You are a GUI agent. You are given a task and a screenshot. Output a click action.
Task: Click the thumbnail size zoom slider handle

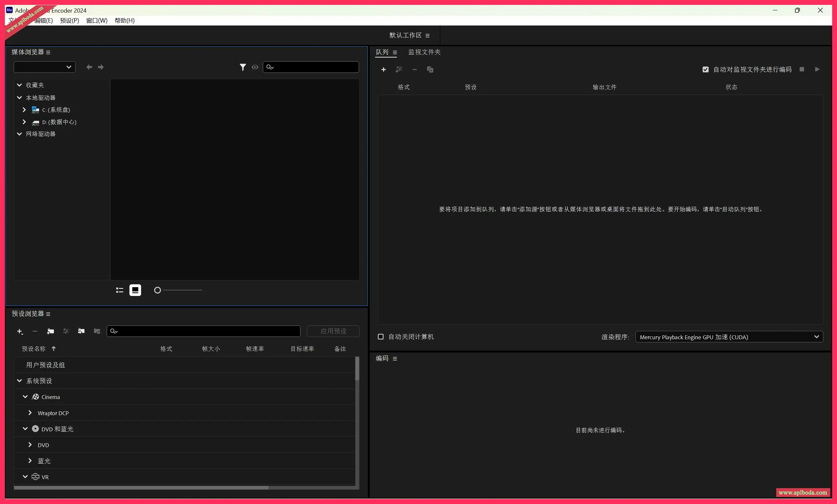point(157,290)
